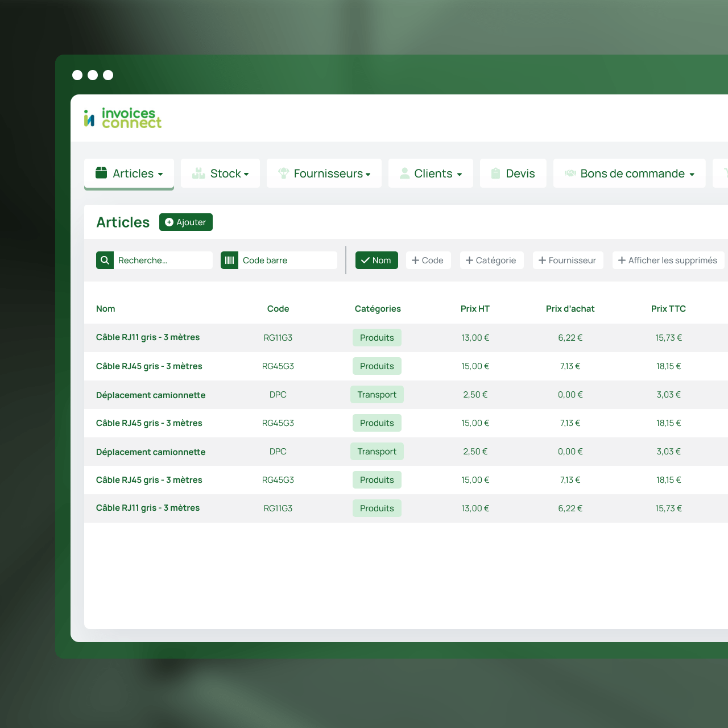Open the Clients navigation tab
This screenshot has width=728, height=728.
point(431,173)
